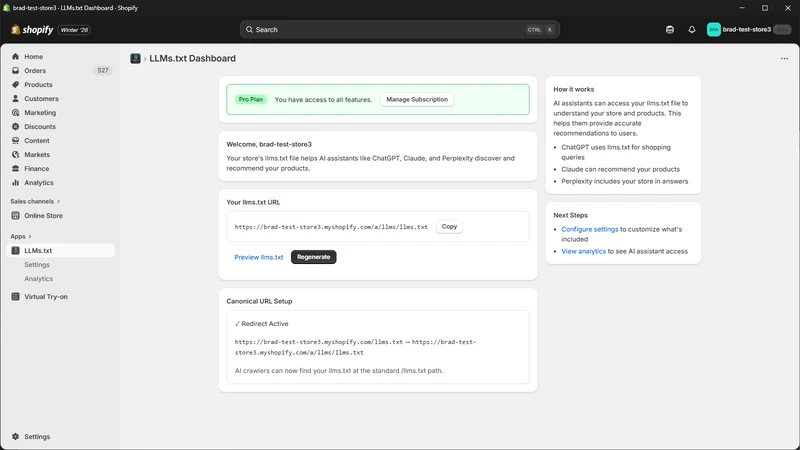
Task: Click the Manage Subscription button
Action: coord(417,99)
